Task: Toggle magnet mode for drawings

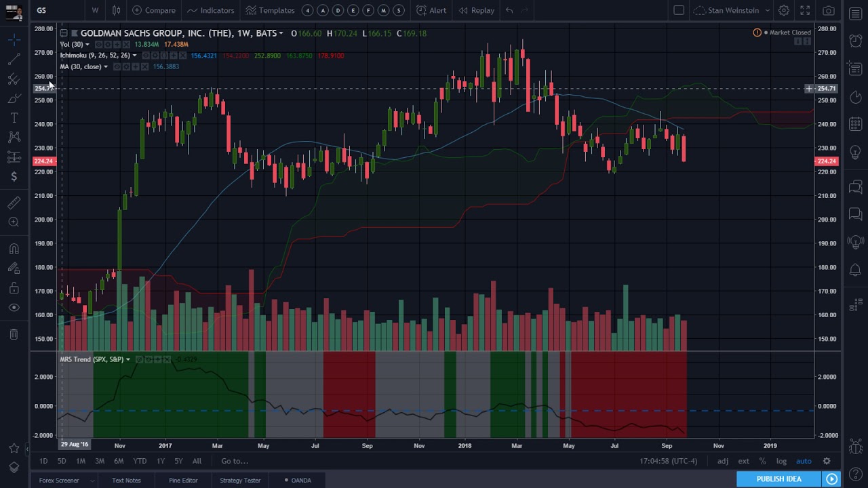Action: coord(14,249)
